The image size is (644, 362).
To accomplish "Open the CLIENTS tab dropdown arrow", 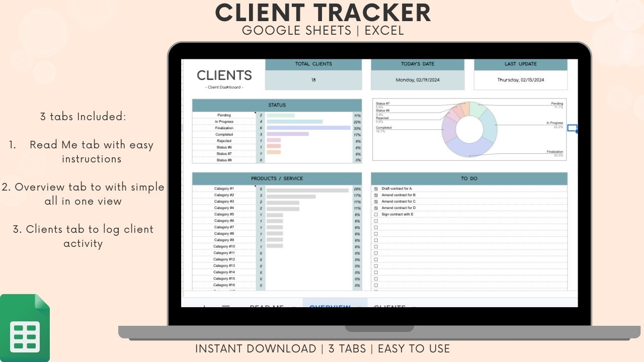I will point(414,306).
